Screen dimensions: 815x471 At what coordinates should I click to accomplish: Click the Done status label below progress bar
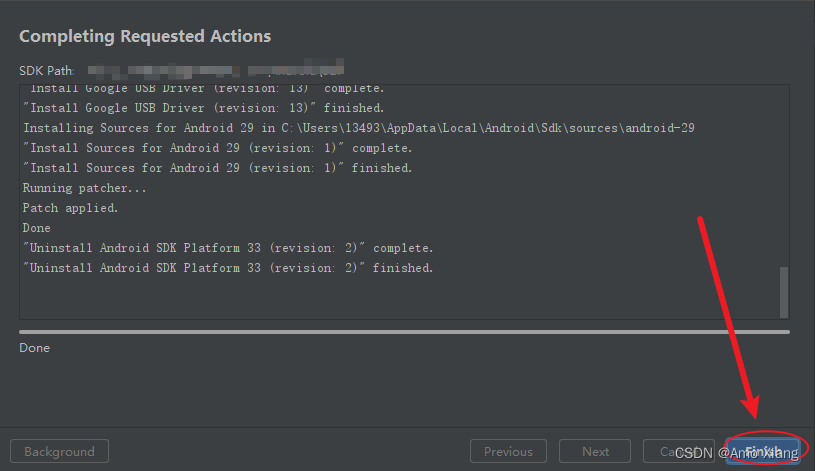pos(34,348)
